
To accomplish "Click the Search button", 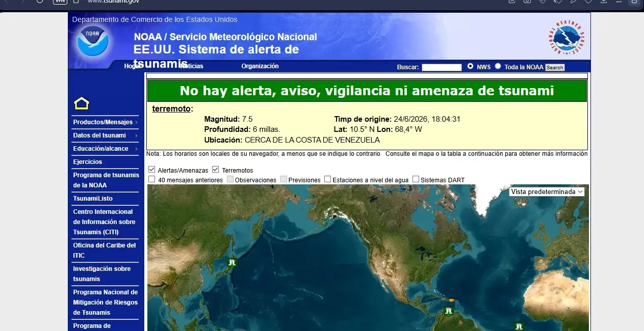I will [x=555, y=67].
